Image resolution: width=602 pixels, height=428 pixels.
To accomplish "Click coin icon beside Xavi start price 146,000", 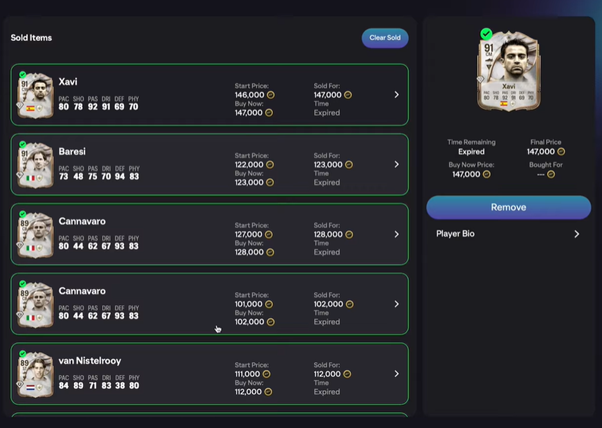I will 271,95.
